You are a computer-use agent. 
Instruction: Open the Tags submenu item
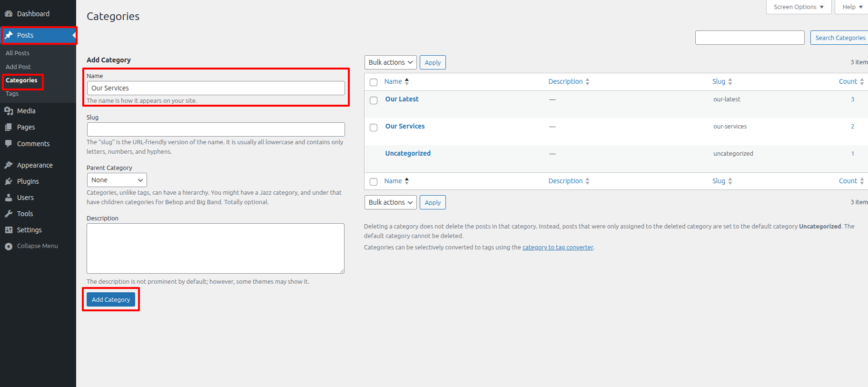(12, 94)
